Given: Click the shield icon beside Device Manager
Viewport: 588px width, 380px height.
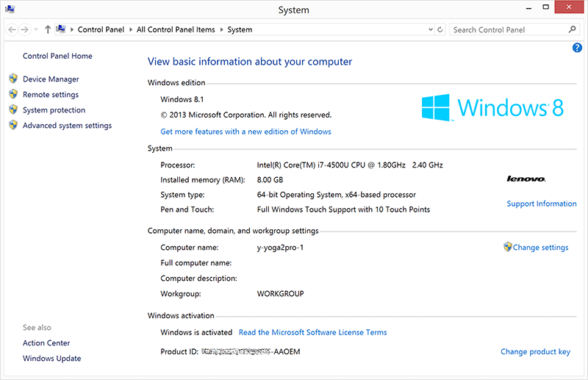Looking at the screenshot, I should point(13,79).
